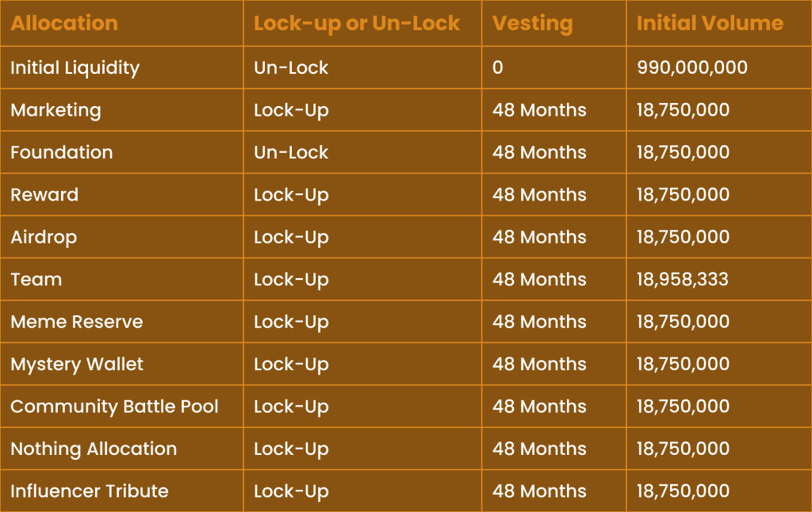Select the Initial Volume column header

(710, 23)
